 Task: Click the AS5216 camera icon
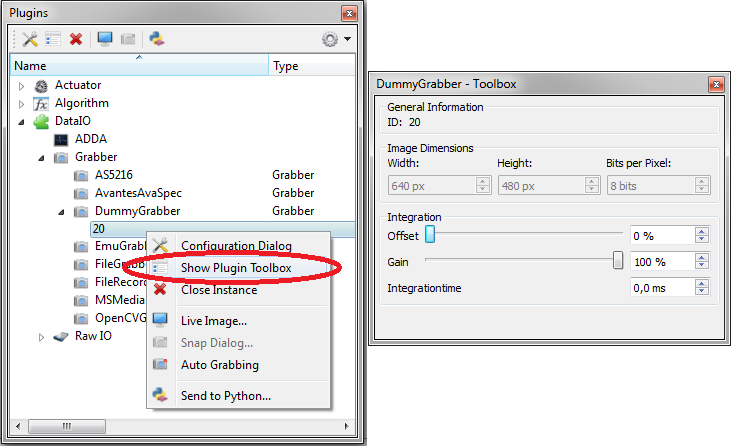pyautogui.click(x=81, y=176)
